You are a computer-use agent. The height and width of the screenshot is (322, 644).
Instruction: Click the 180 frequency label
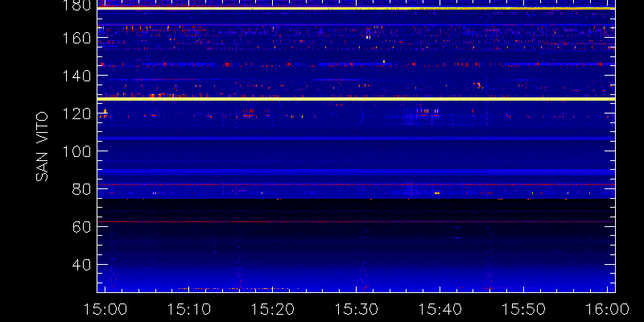[76, 6]
